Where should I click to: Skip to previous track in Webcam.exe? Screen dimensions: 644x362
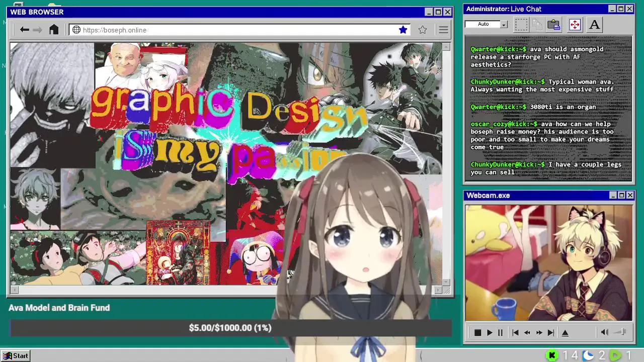515,332
